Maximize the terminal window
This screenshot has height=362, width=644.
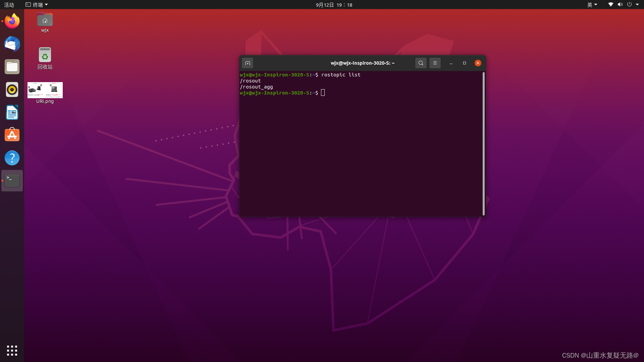point(465,63)
